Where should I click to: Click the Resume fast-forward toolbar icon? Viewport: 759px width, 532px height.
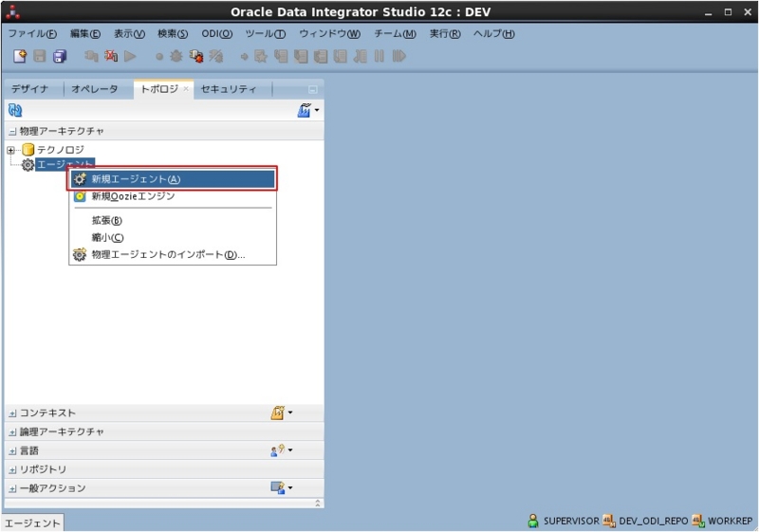[398, 56]
